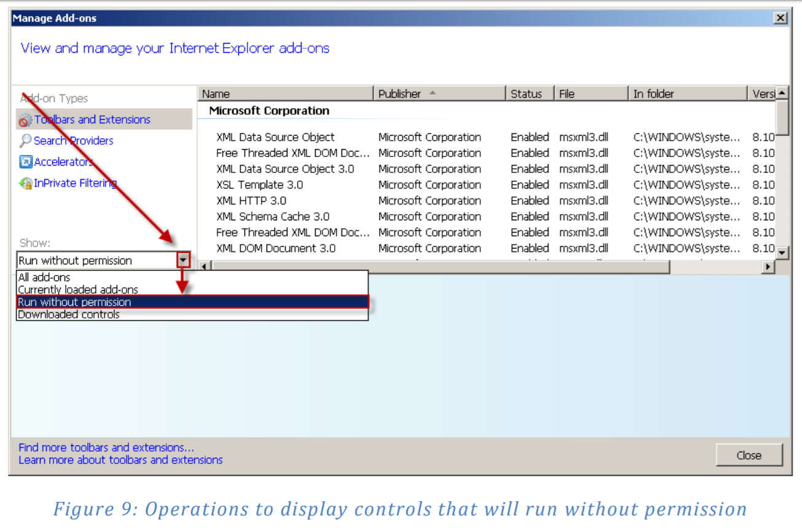Click Enabled status of XML HTTP 3.0
Viewport: 802px width, 532px height.
pos(530,201)
